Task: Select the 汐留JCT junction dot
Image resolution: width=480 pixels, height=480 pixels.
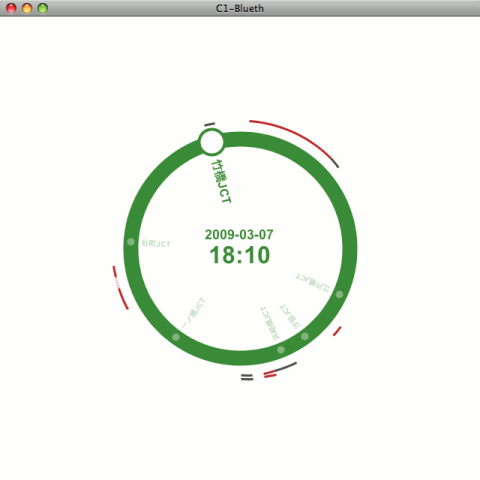Action: click(x=305, y=336)
